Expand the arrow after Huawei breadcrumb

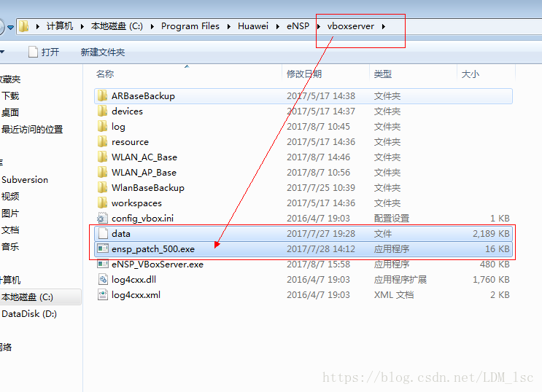pos(278,26)
